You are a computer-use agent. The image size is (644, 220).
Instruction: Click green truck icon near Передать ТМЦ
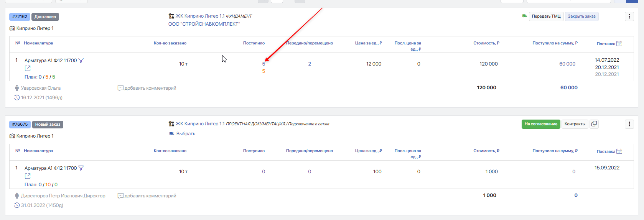(x=524, y=16)
